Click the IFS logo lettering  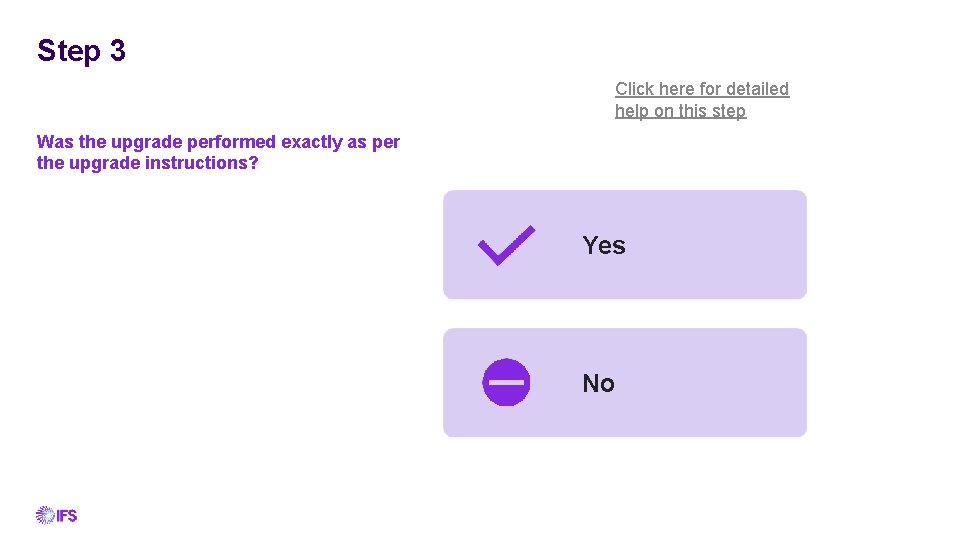point(67,516)
